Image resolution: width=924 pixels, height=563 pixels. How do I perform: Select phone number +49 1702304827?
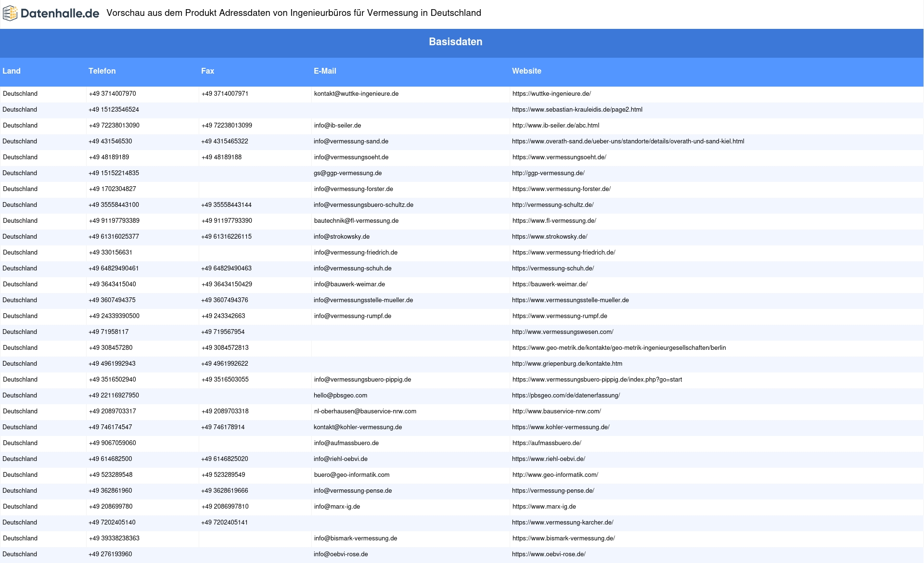pyautogui.click(x=113, y=189)
